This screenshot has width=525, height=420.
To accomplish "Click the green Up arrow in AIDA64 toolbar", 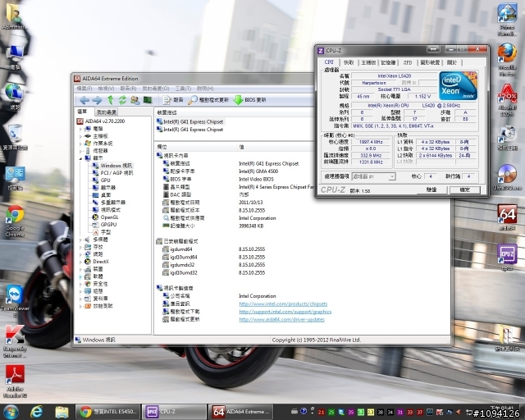I will coord(110,100).
